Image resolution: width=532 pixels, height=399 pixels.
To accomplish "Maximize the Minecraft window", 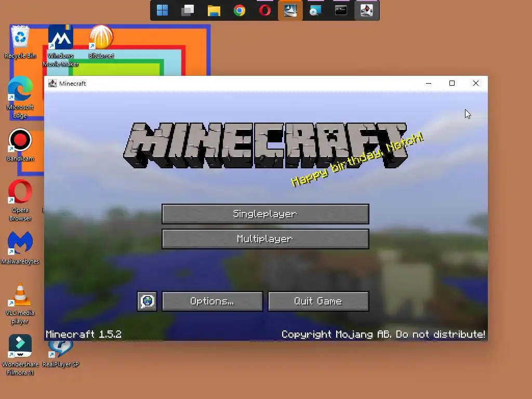I will pos(452,84).
